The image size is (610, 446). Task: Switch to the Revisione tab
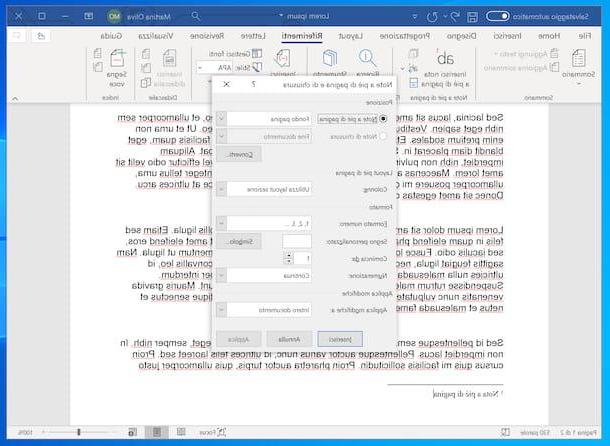[x=207, y=36]
